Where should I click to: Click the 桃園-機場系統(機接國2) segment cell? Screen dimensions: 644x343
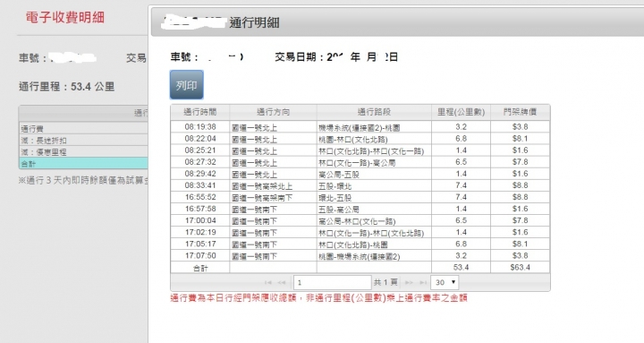[374, 256]
